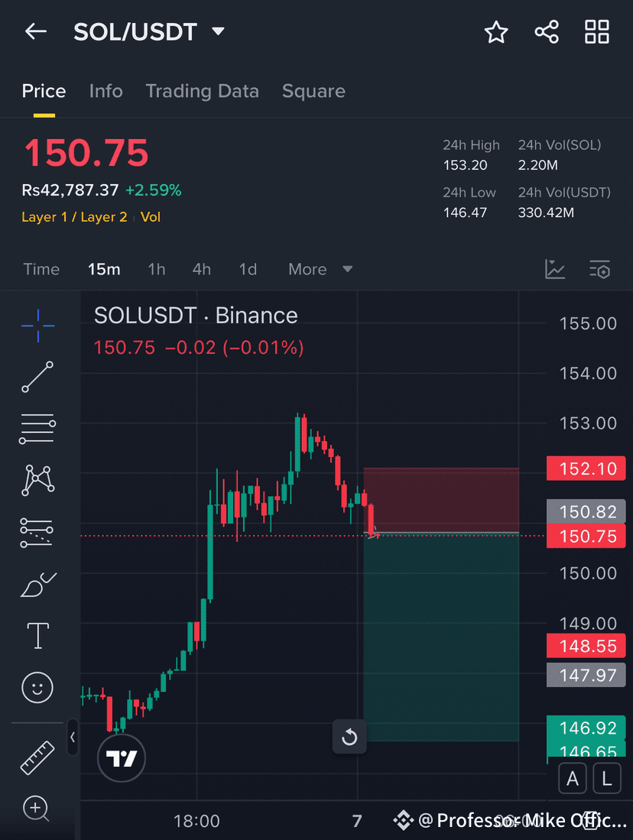The image size is (633, 840).
Task: Select the 15m interval
Action: click(104, 269)
